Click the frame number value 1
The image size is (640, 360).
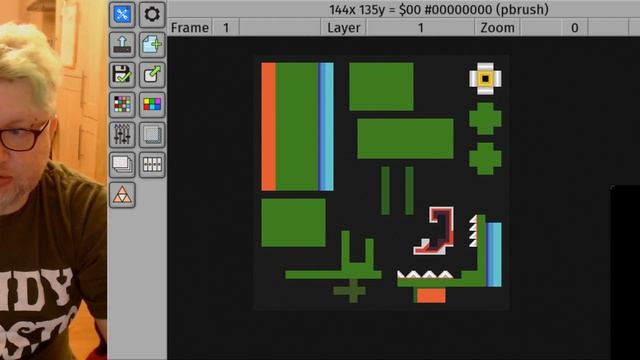point(226,28)
